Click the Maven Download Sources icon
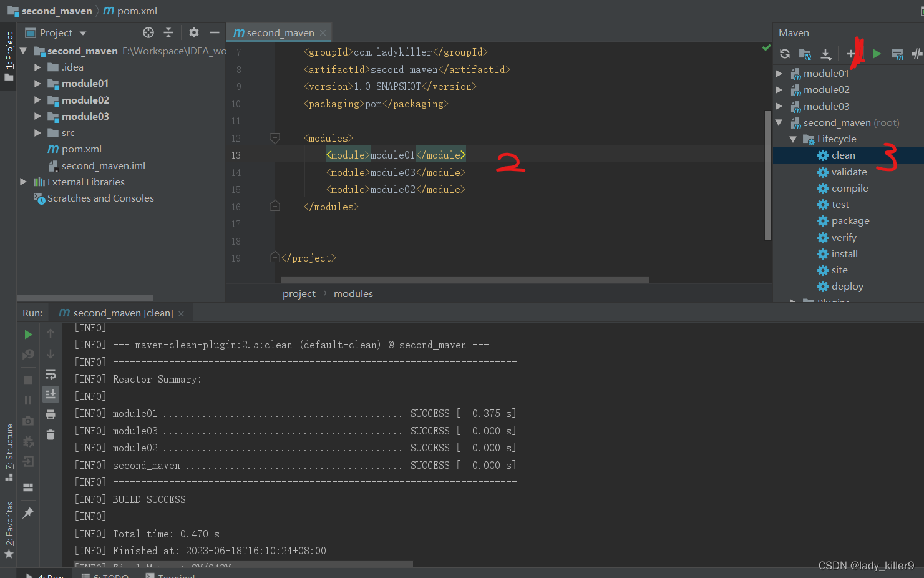 [x=826, y=54]
